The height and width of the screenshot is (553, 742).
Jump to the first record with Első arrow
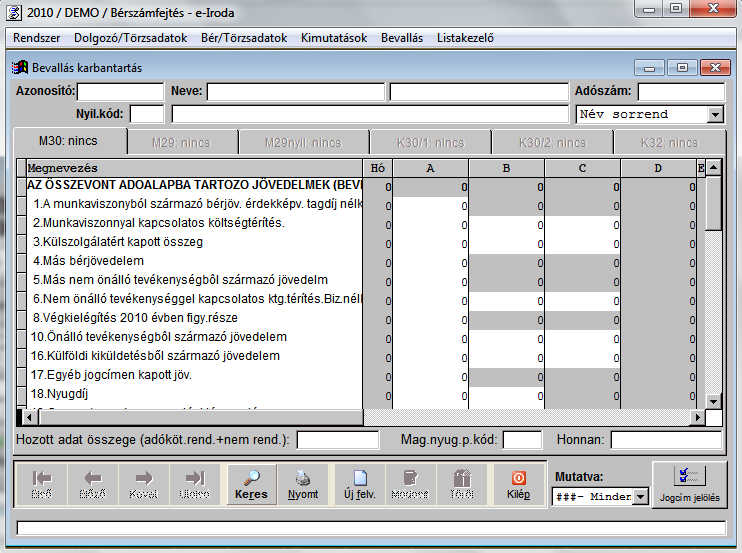click(42, 483)
